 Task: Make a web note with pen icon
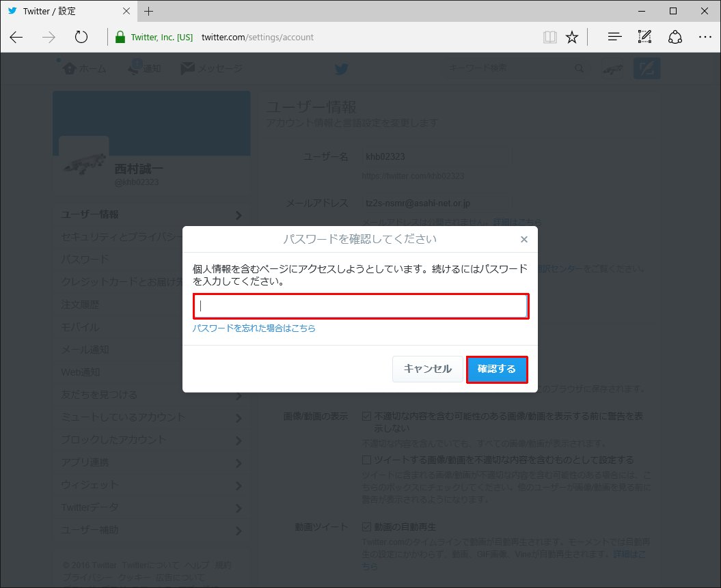click(x=644, y=37)
